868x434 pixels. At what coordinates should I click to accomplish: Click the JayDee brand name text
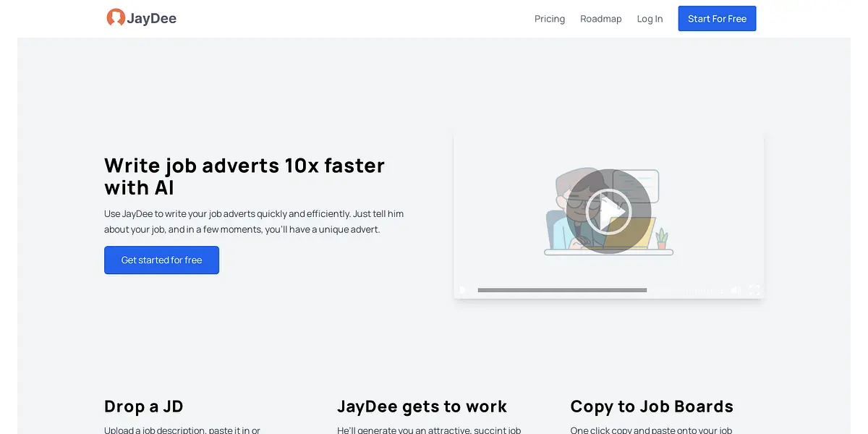pos(151,19)
